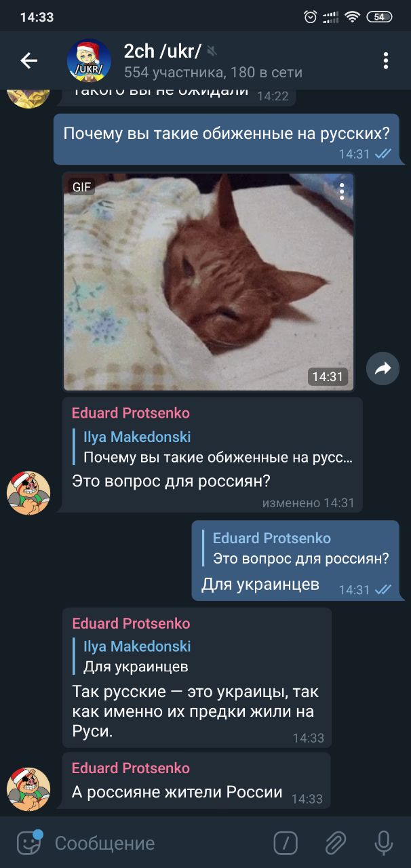Open the Eduard Protsenko avatar beside 'А россияне жители России'
Viewport: 411px width, 868px height.
tap(28, 789)
